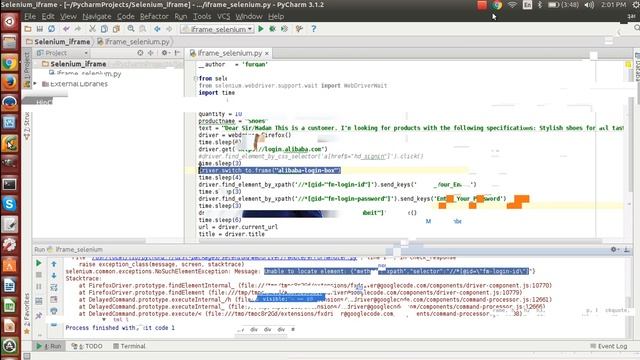Viewport: 640px width, 360px height.
Task: Open the Tools menu
Action: click(x=202, y=16)
